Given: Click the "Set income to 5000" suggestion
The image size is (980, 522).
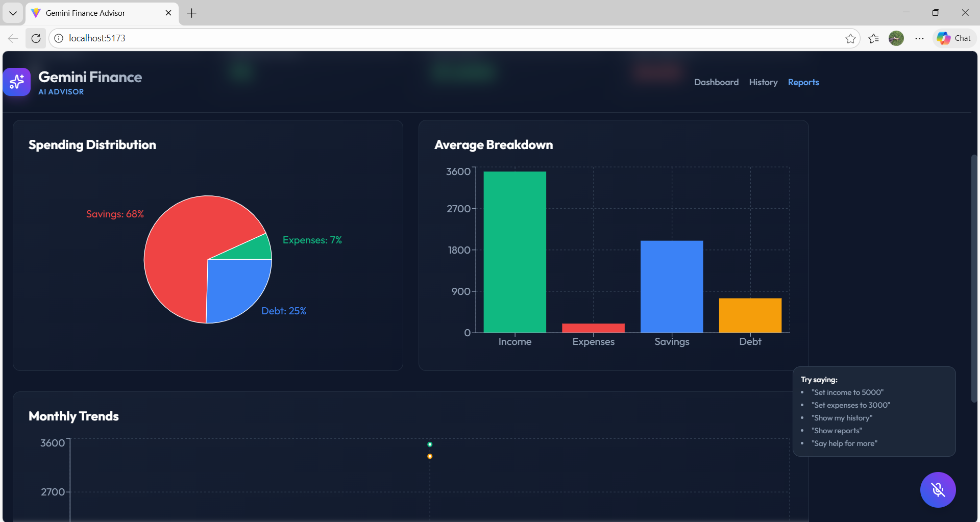Looking at the screenshot, I should [847, 392].
